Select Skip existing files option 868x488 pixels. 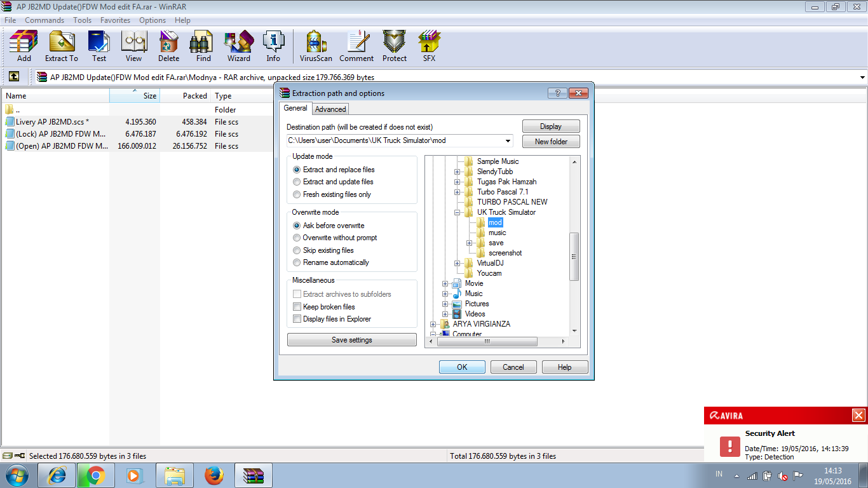click(x=323, y=250)
